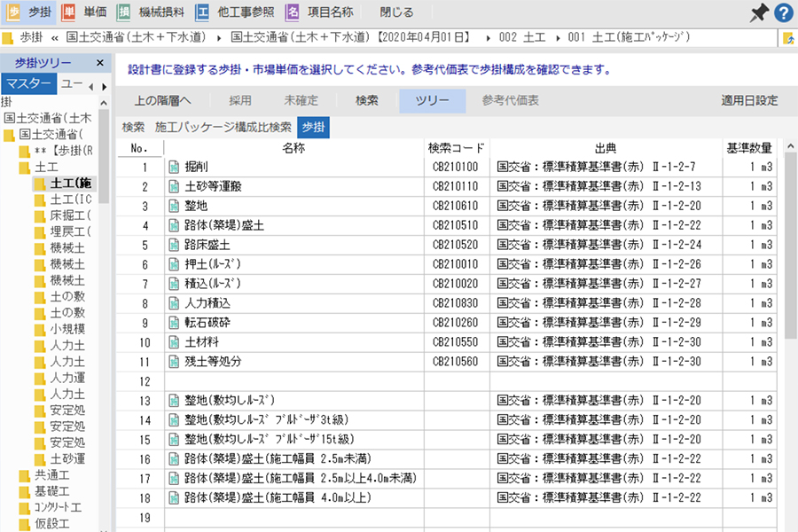Screen dimensions: 798x532
Task: Click the 歩掛 toolbar icon
Action: tap(13, 12)
